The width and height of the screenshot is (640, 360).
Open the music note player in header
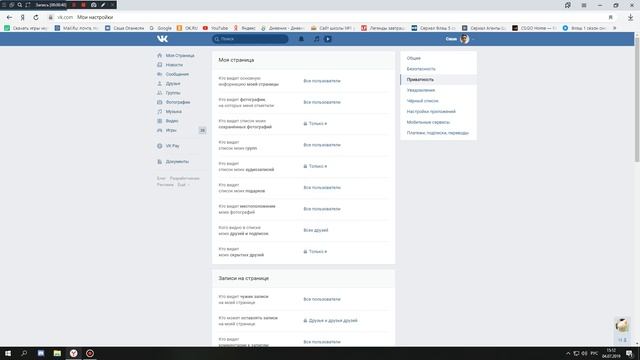click(316, 39)
